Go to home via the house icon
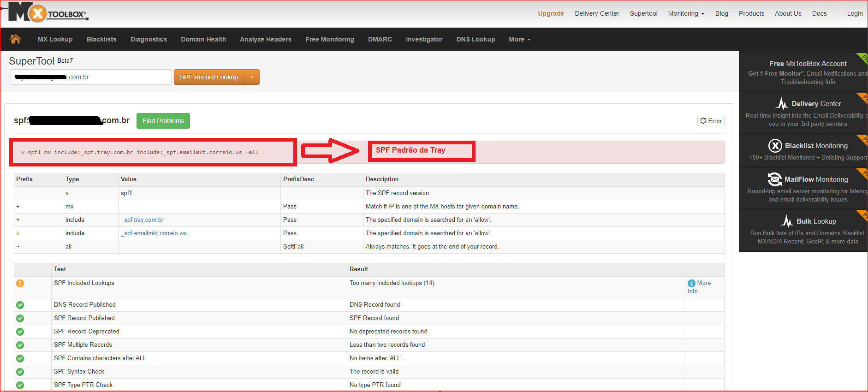 pos(15,39)
